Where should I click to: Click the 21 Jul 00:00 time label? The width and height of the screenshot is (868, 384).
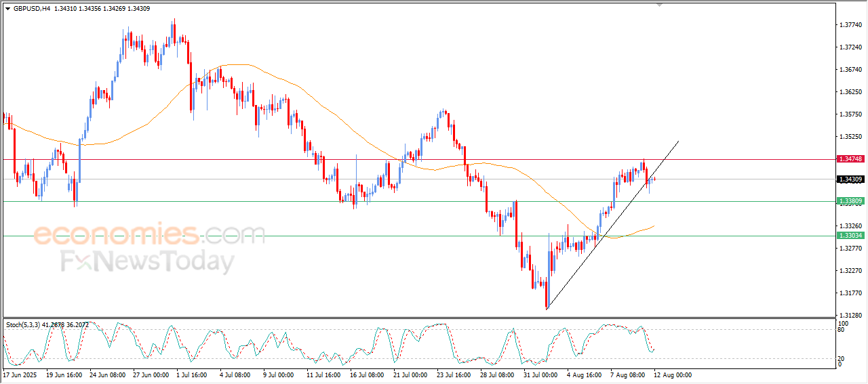tap(410, 375)
